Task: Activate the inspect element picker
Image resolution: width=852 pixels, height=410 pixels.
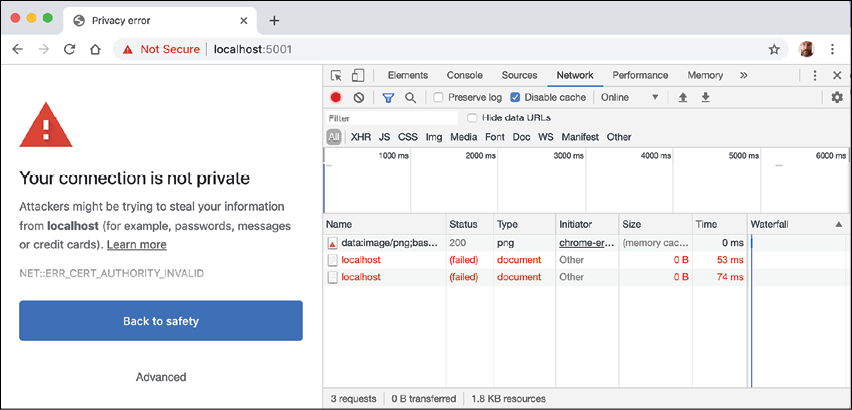Action: click(337, 75)
